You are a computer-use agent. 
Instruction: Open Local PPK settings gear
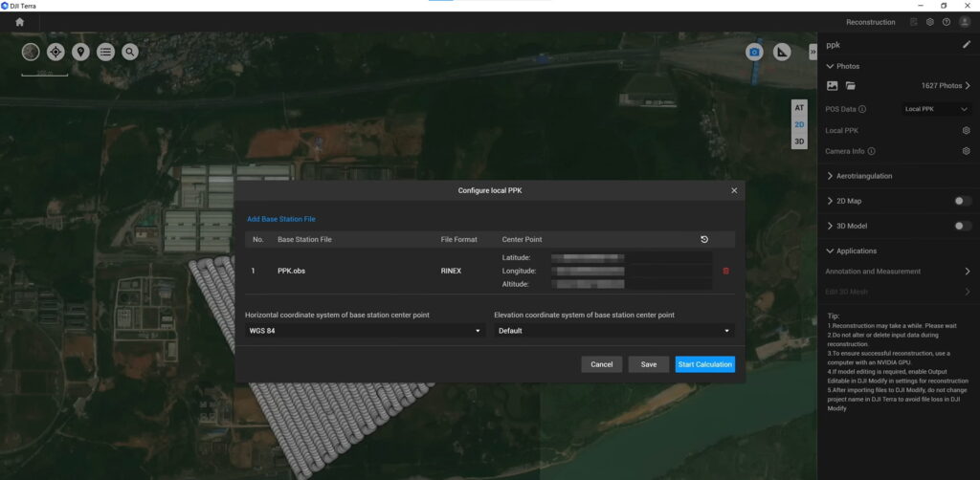pos(967,130)
